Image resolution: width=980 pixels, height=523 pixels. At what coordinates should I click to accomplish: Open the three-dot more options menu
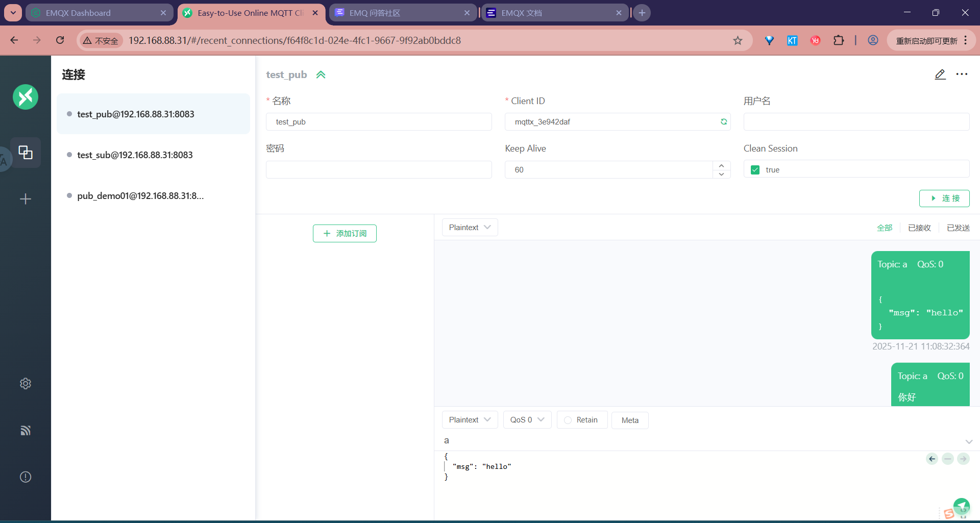point(962,74)
